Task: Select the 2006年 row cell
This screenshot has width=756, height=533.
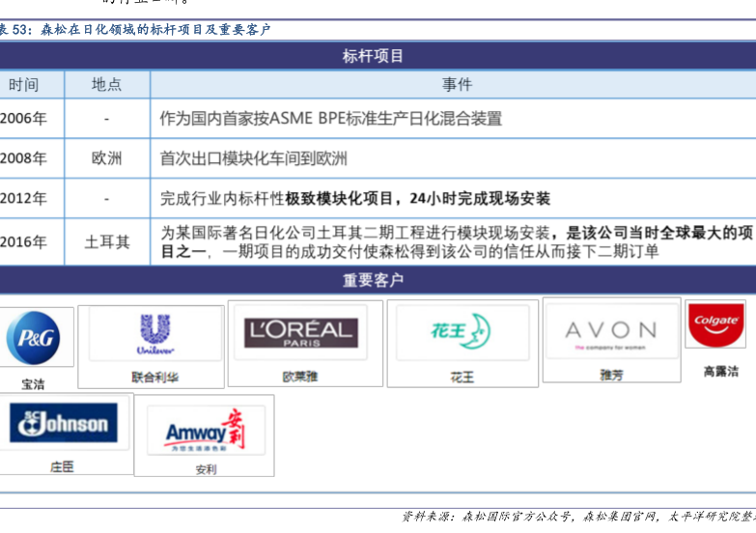Action: (23, 119)
